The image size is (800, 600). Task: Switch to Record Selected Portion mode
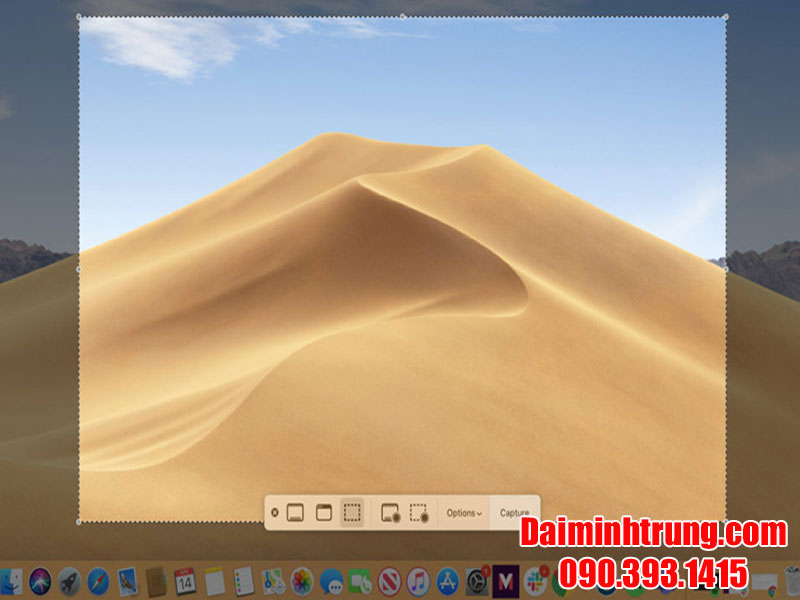point(419,513)
